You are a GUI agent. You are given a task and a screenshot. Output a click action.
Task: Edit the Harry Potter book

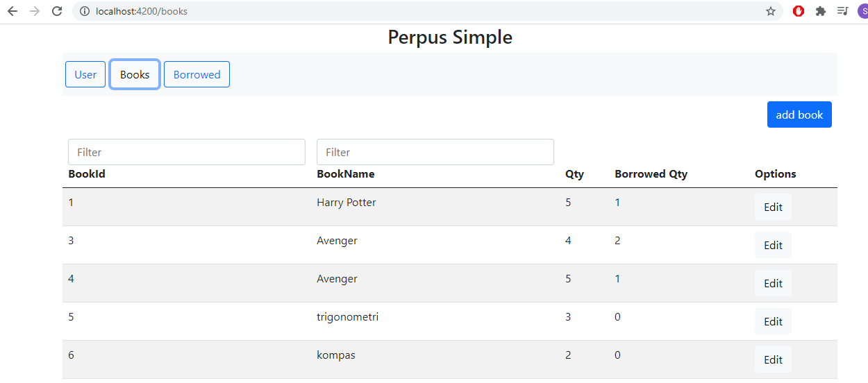coord(773,207)
